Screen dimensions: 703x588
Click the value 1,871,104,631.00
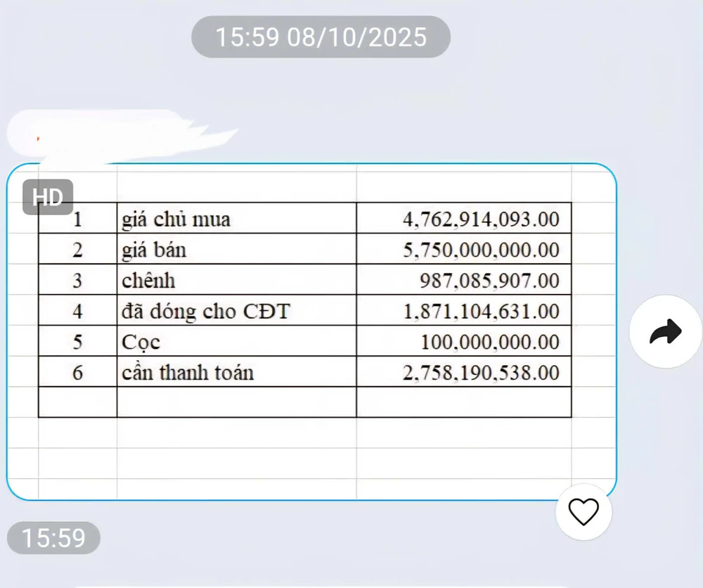tap(481, 312)
